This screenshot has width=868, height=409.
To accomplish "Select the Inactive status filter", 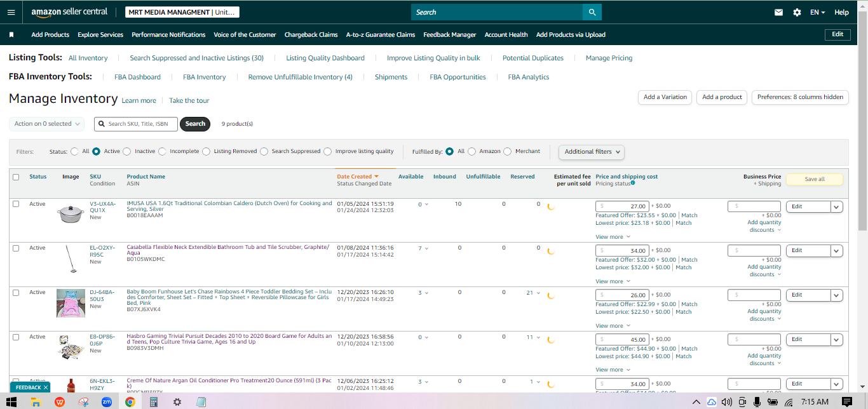I will 127,151.
